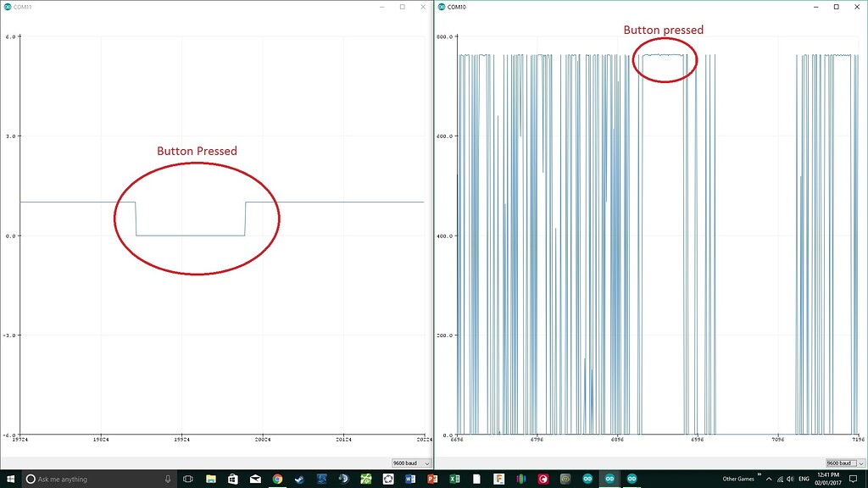Open the Action Center notification panel
Viewport: 868px width, 488px height.
(x=852, y=479)
